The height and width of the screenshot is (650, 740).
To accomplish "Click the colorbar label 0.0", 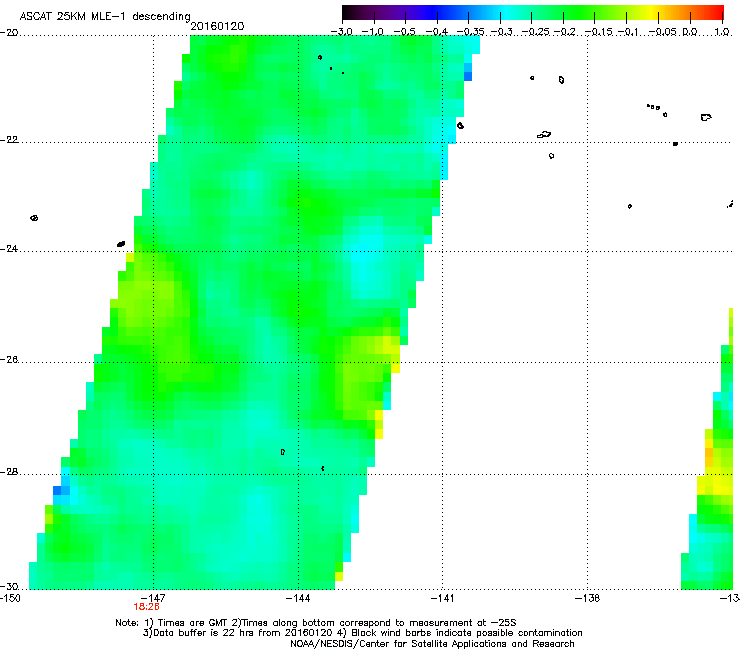I will [690, 32].
